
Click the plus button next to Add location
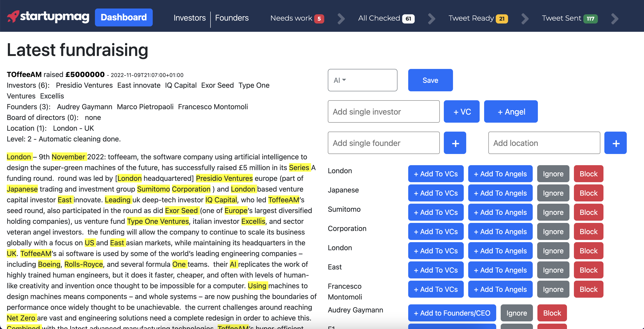point(616,143)
